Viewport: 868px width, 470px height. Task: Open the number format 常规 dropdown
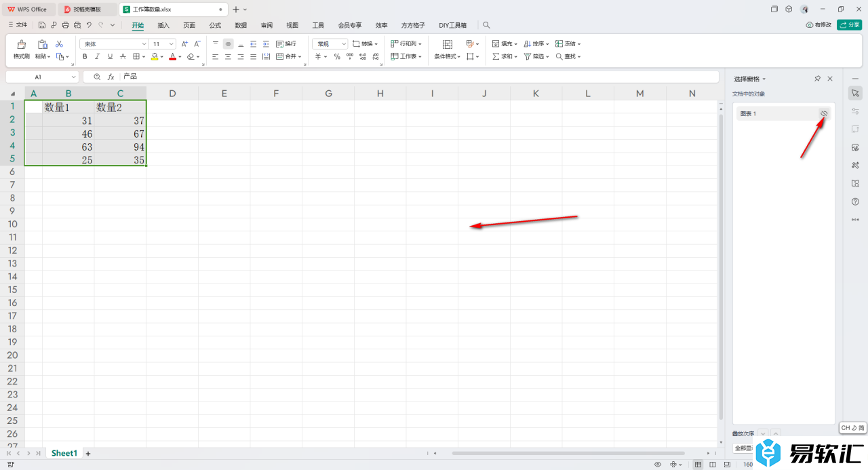(x=344, y=43)
